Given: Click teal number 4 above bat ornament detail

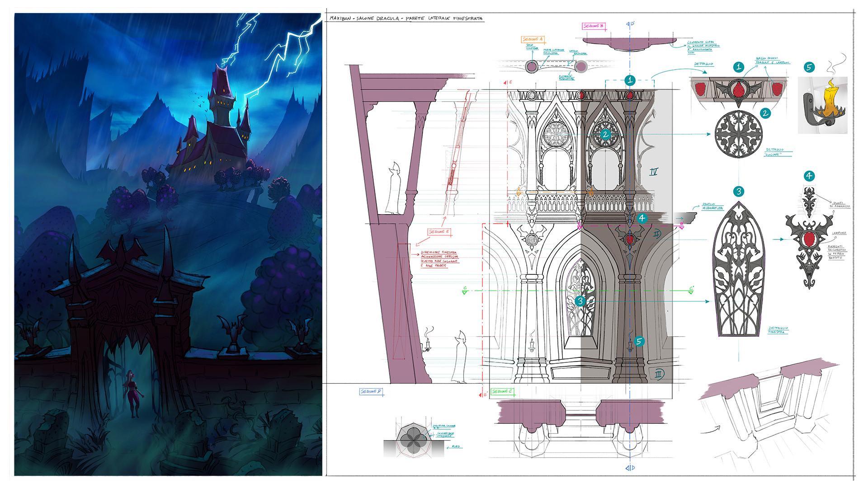Looking at the screenshot, I should [809, 176].
